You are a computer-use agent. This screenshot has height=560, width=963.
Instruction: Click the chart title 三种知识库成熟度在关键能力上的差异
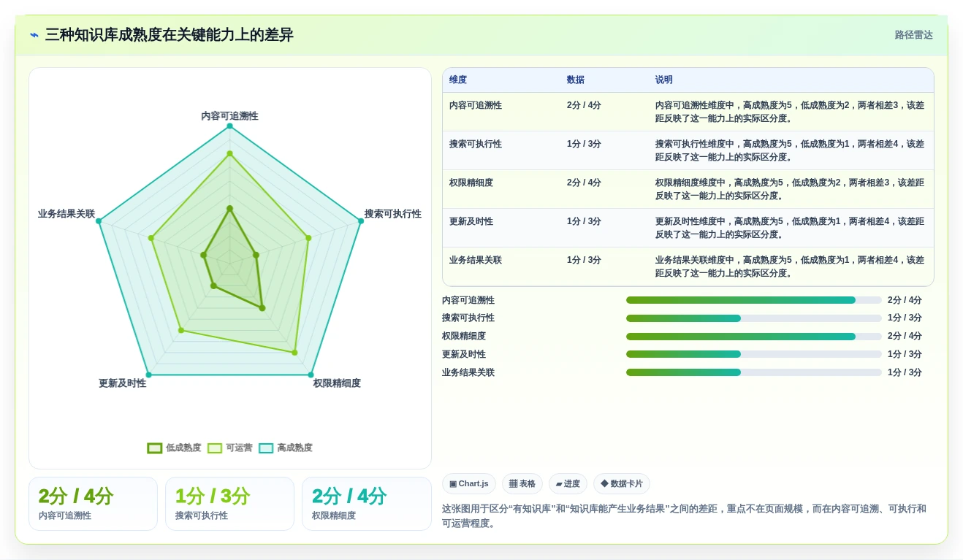pyautogui.click(x=170, y=35)
